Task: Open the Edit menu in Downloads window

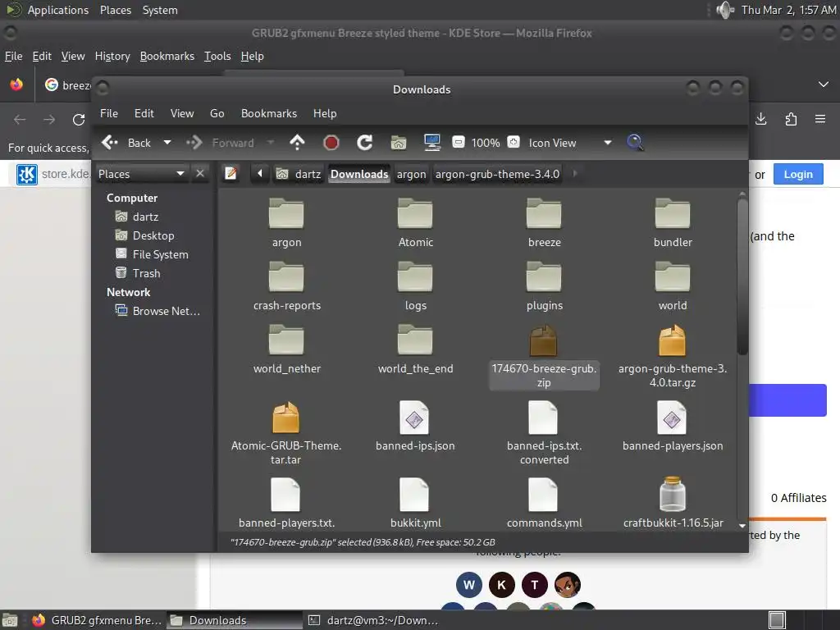Action: 144,113
